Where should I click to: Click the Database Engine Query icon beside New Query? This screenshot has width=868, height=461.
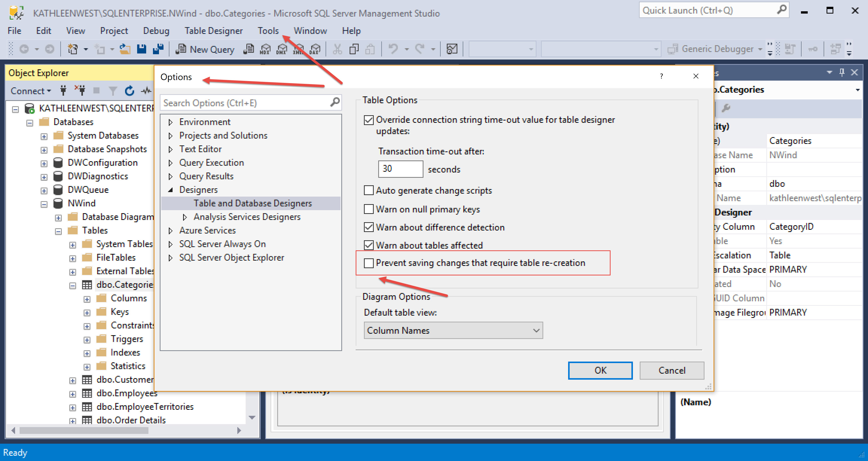tap(249, 49)
